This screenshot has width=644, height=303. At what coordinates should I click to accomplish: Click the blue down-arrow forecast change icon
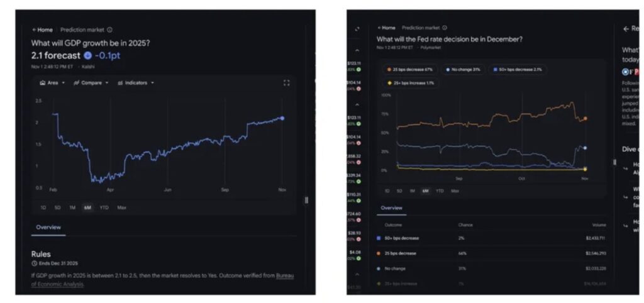(x=87, y=55)
